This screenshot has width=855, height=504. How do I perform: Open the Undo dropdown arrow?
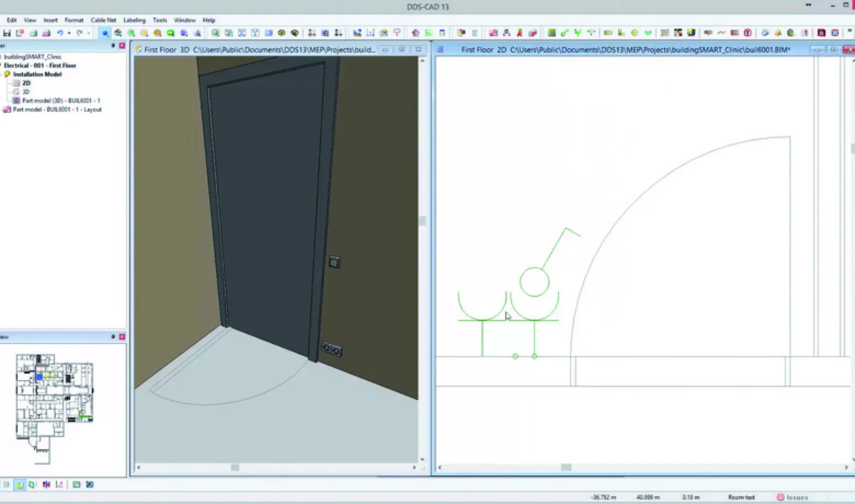(x=69, y=33)
